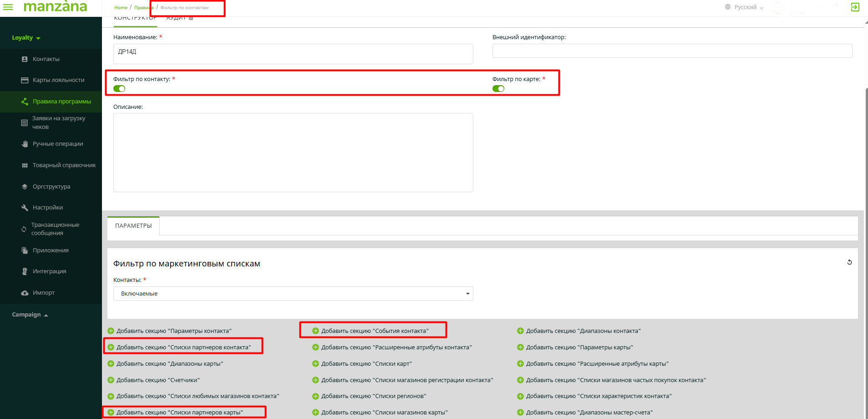Go to Home breadcrumb link
Image resolution: width=868 pixels, height=419 pixels.
tap(121, 8)
